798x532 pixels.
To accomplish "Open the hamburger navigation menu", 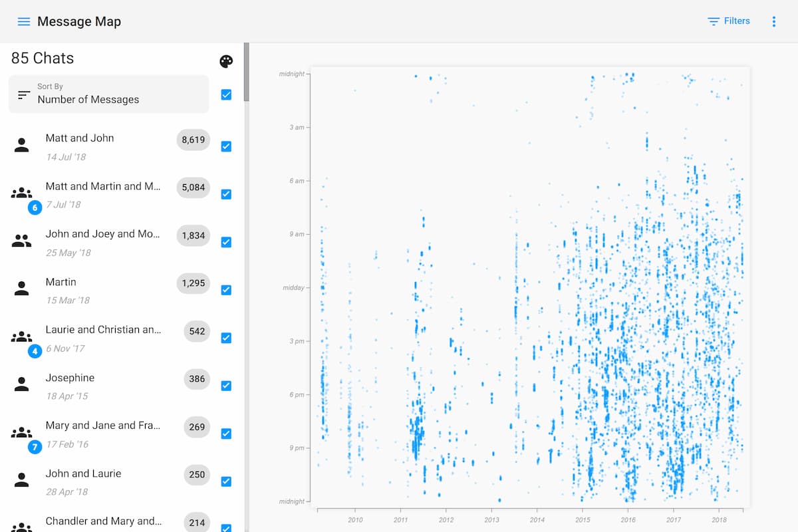I will (24, 21).
